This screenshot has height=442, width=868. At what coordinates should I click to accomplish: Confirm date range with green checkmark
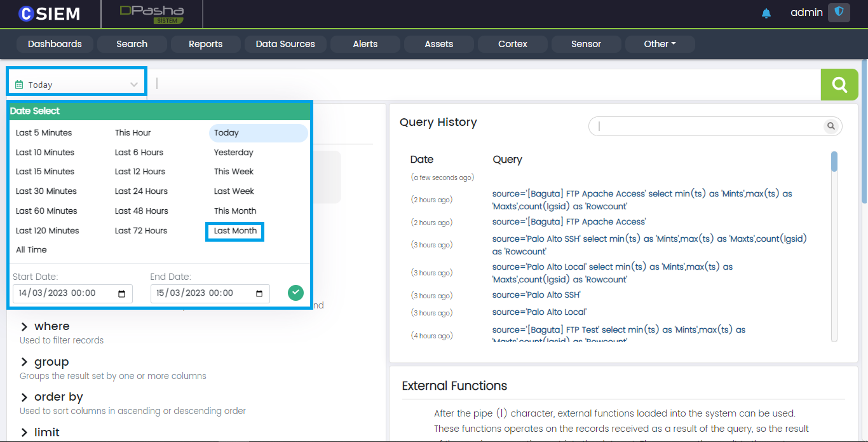[x=295, y=293]
